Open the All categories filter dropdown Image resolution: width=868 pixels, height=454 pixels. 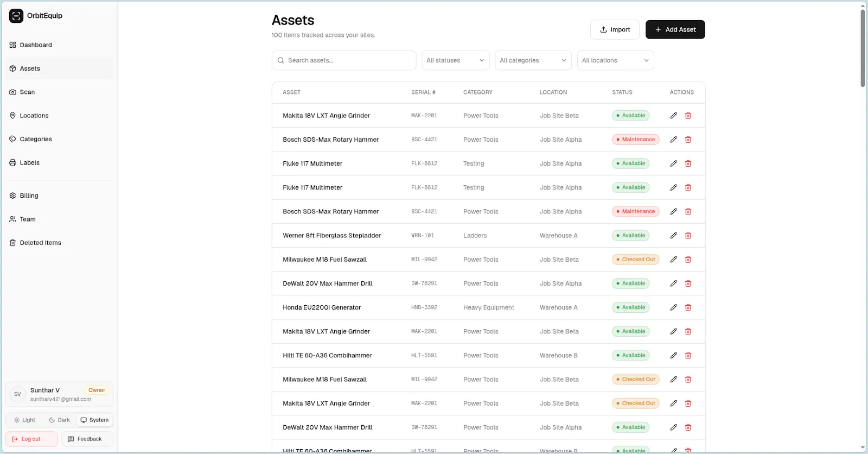click(533, 60)
